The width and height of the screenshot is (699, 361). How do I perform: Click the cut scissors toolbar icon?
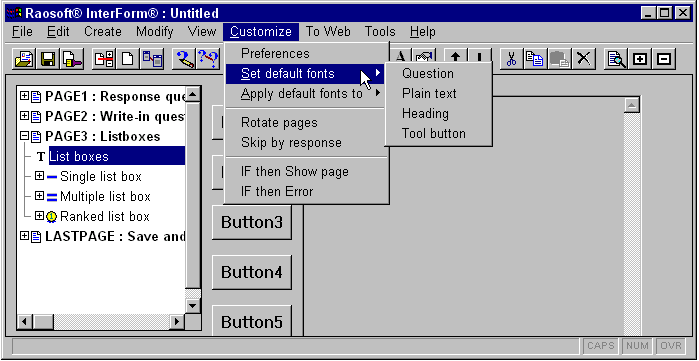(511, 59)
